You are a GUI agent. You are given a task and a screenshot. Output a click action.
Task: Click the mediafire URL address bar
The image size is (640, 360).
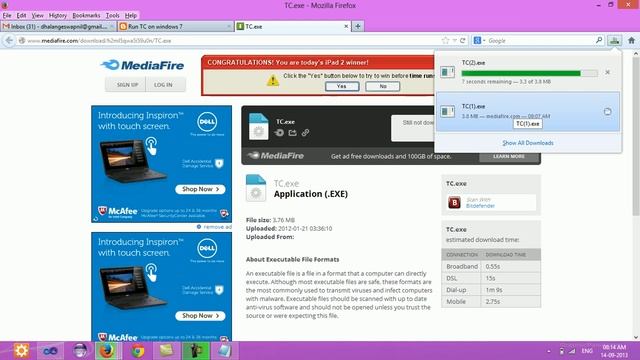coord(233,40)
